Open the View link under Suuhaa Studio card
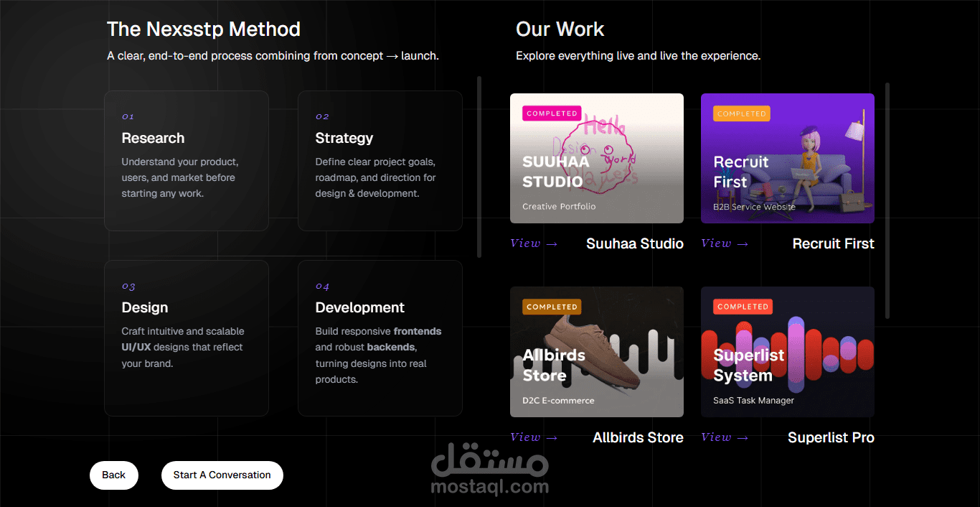 coord(534,243)
